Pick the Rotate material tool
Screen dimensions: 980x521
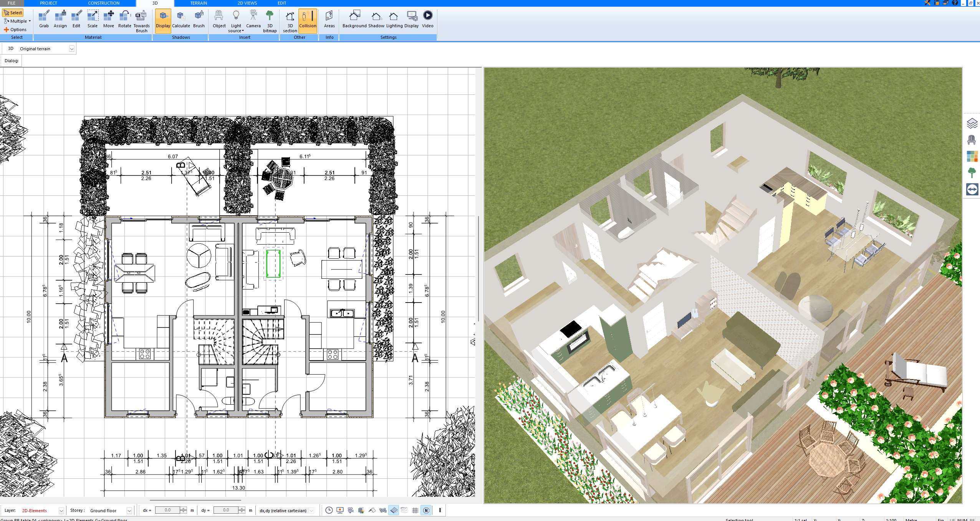coord(124,19)
